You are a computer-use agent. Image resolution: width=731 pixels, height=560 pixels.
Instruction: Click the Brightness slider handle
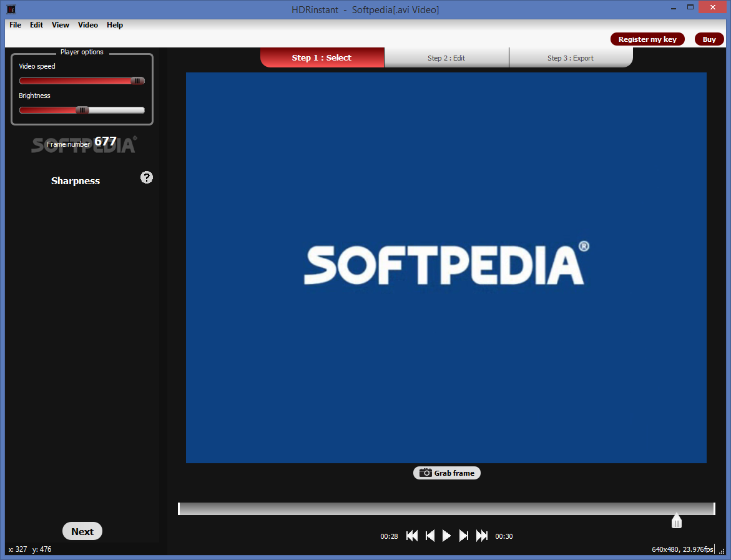(x=82, y=110)
